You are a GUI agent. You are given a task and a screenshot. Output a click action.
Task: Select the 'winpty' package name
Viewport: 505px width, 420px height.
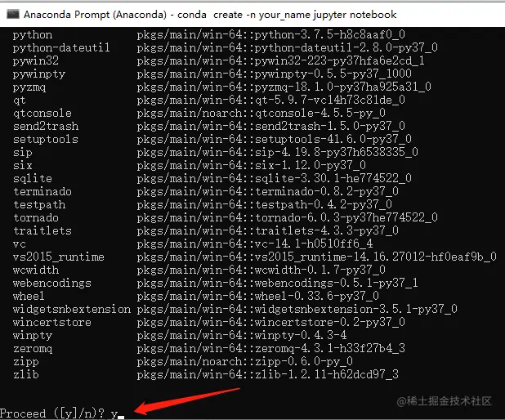33,336
